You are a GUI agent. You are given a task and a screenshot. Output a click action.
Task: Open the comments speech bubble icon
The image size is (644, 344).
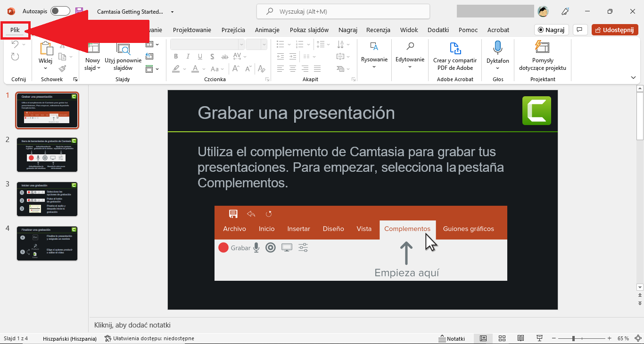coord(580,30)
